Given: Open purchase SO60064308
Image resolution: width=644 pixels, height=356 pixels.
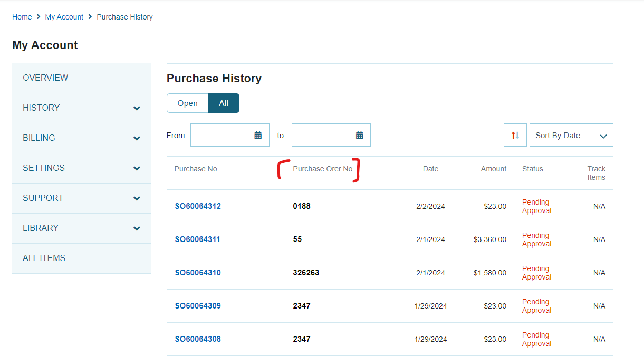Looking at the screenshot, I should coord(198,339).
